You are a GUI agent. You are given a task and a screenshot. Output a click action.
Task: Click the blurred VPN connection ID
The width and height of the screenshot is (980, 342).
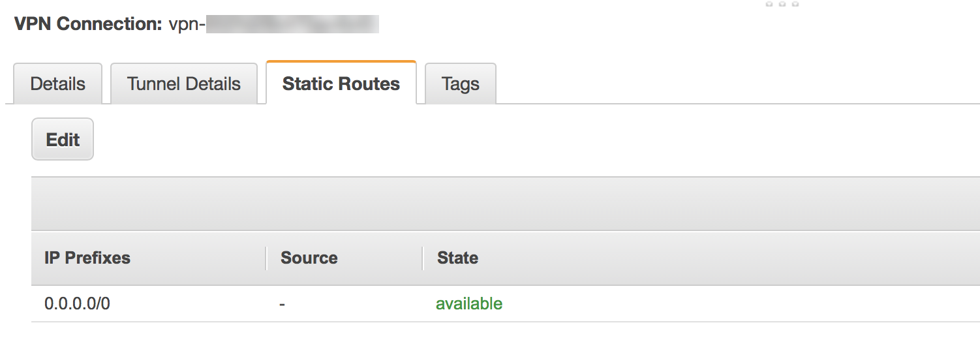292,25
